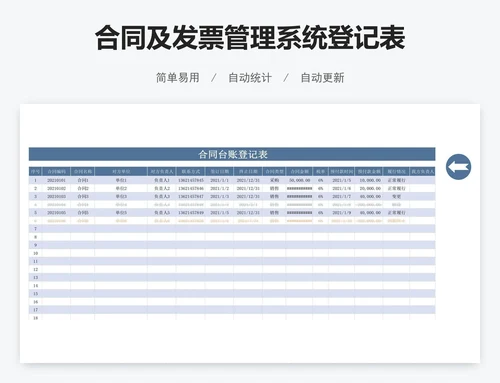
Task: Click the blue back arrow icon
Action: point(458,167)
